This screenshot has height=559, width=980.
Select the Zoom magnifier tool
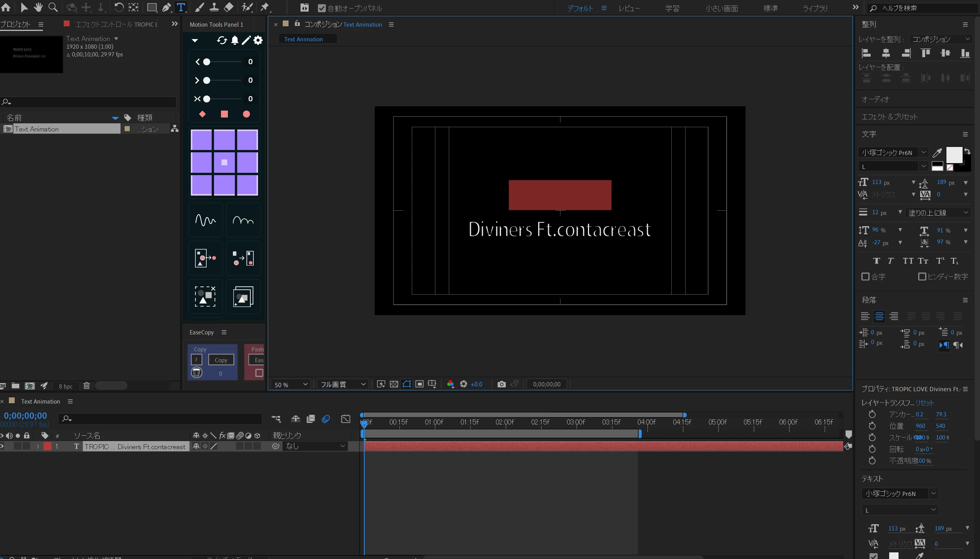point(53,7)
